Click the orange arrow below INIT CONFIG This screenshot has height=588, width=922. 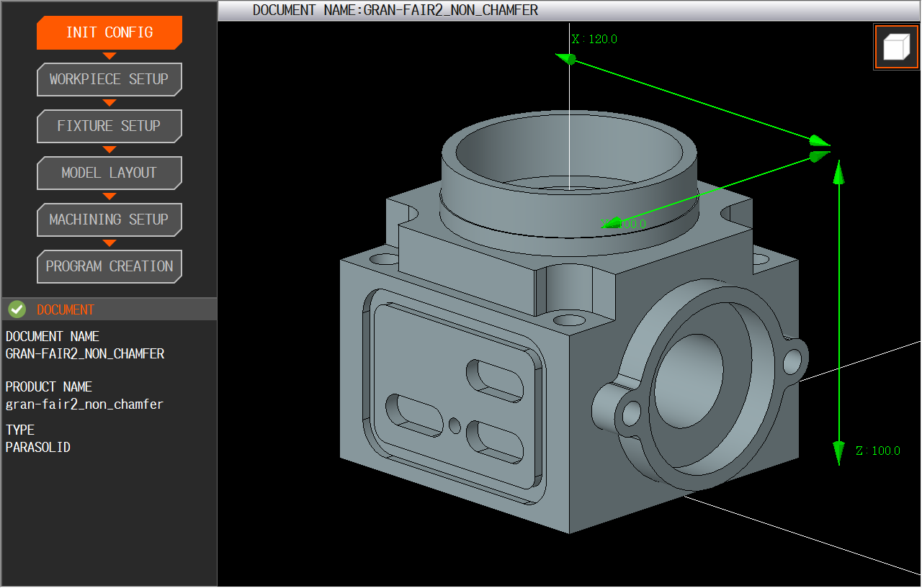tap(109, 56)
